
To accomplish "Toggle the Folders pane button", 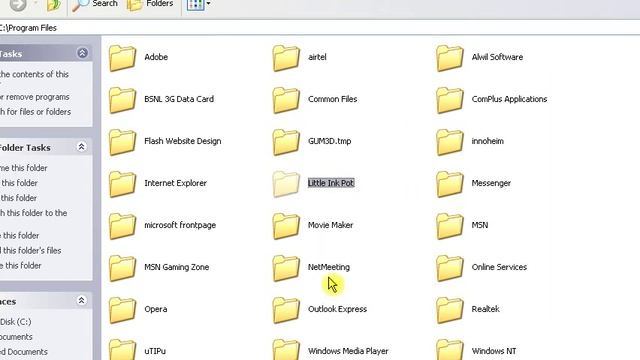I will (150, 5).
